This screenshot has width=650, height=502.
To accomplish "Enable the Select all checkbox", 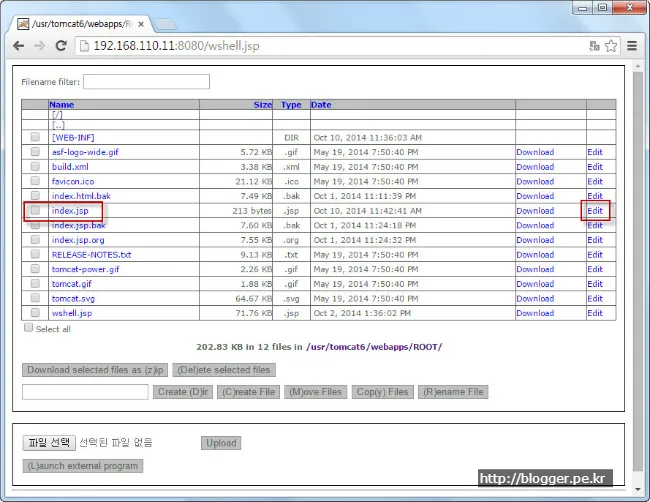I will (28, 328).
